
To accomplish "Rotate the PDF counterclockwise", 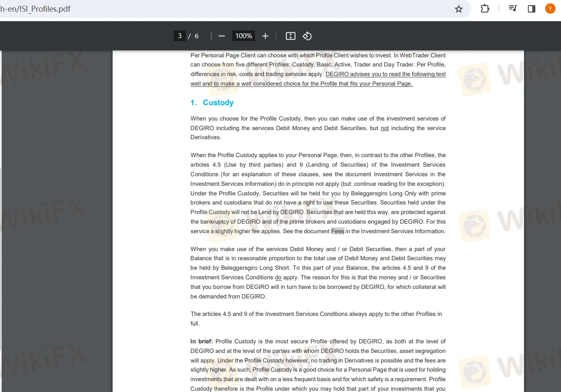I will pos(307,36).
